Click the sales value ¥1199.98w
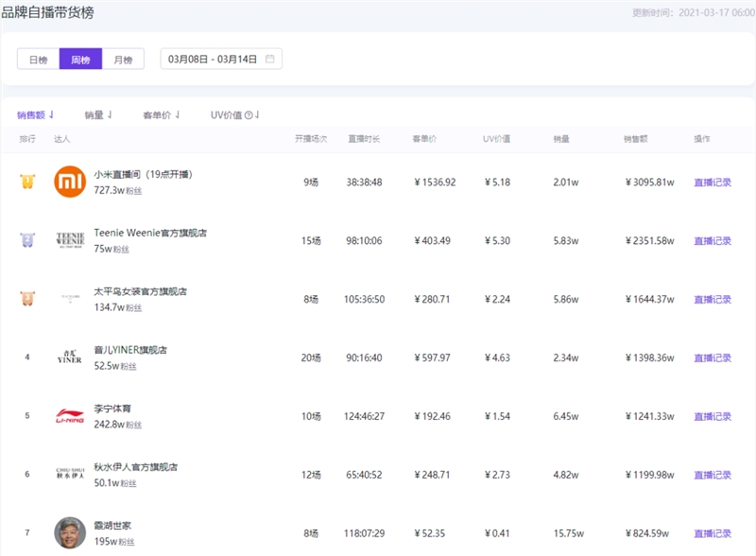The width and height of the screenshot is (756, 556). click(x=649, y=476)
